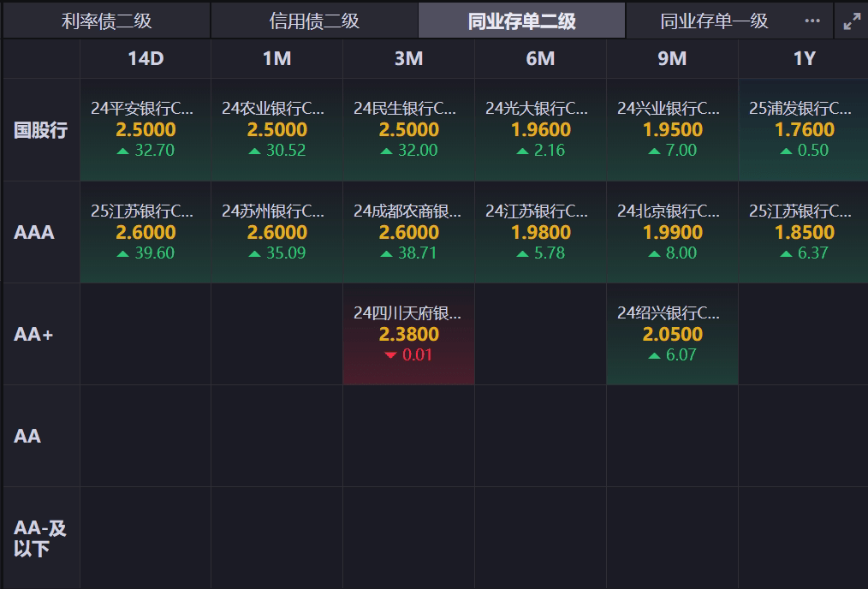Click the 3M column header
Viewport: 868px width, 589px height.
[408, 59]
